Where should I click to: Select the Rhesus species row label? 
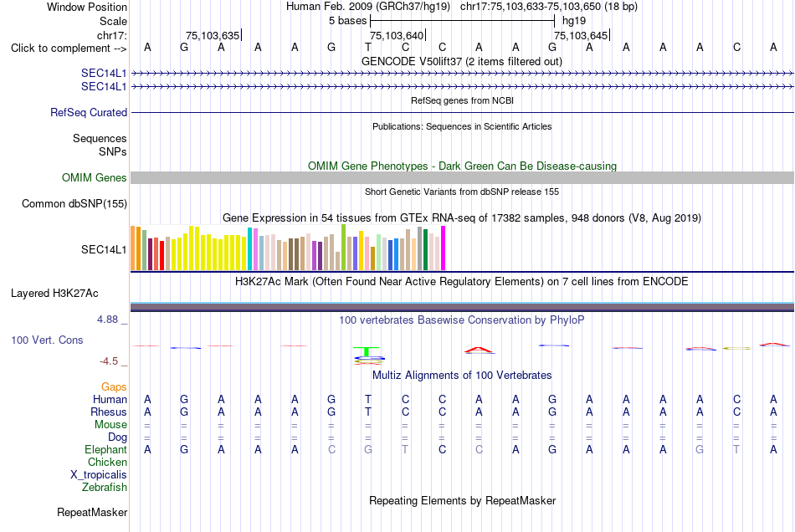[x=109, y=412]
